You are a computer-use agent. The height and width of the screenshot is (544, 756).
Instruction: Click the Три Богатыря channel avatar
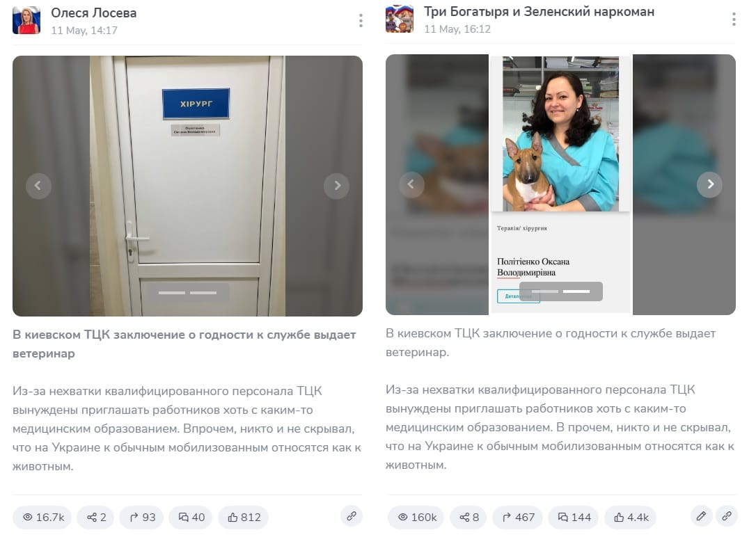click(x=399, y=19)
